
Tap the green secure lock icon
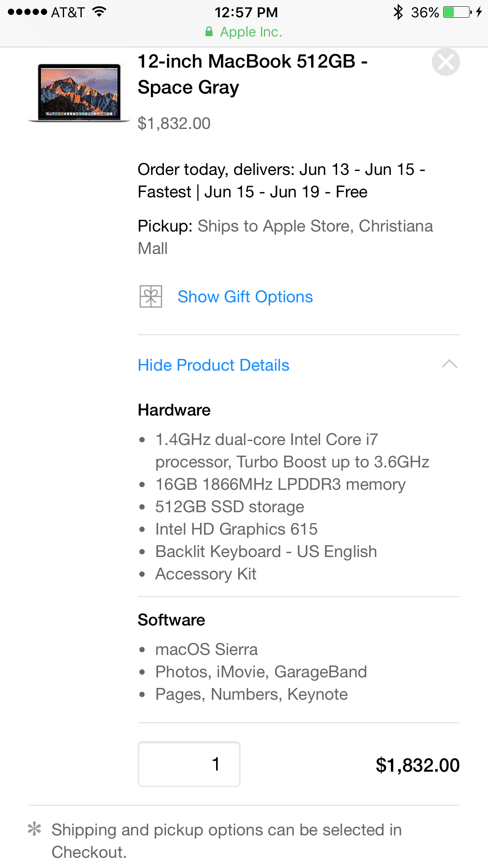[x=209, y=32]
